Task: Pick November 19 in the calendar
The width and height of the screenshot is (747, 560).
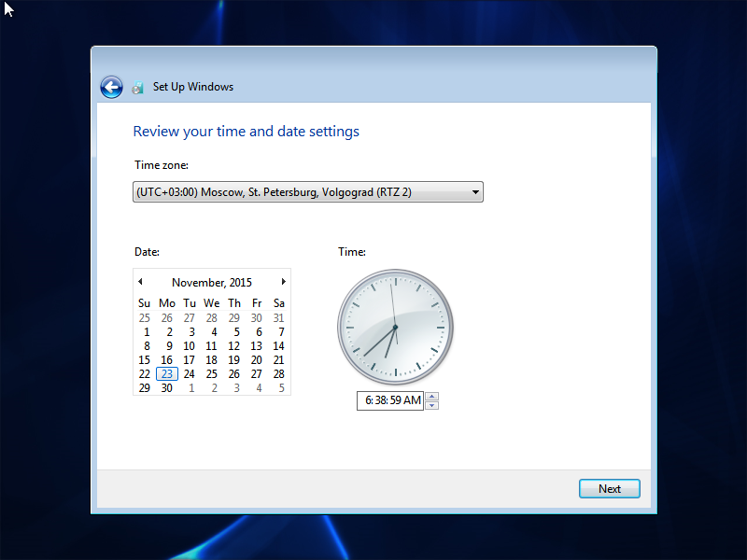Action: [234, 360]
